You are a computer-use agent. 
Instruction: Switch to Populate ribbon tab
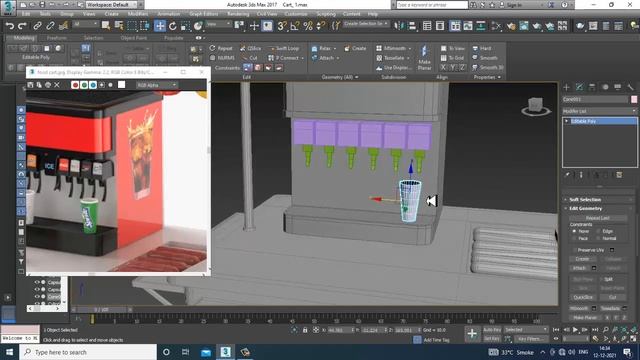pos(174,38)
